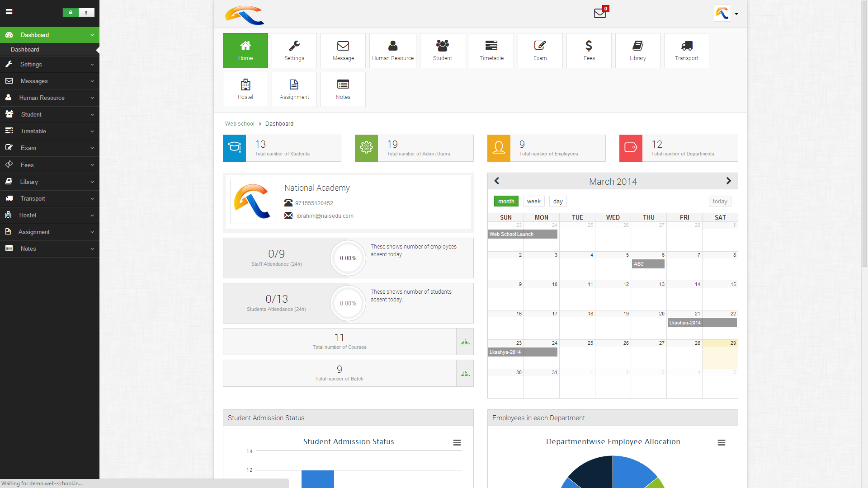Click the notification mail icon
868x488 pixels.
coord(600,13)
